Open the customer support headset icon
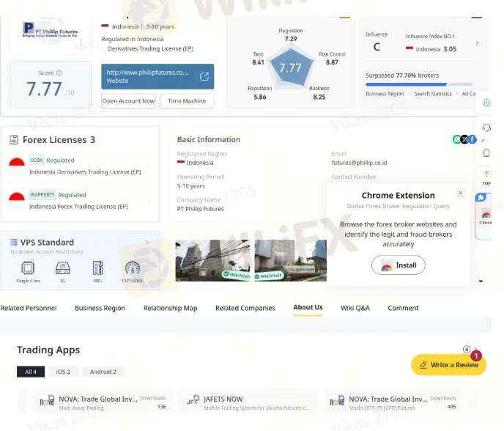 pyautogui.click(x=486, y=128)
